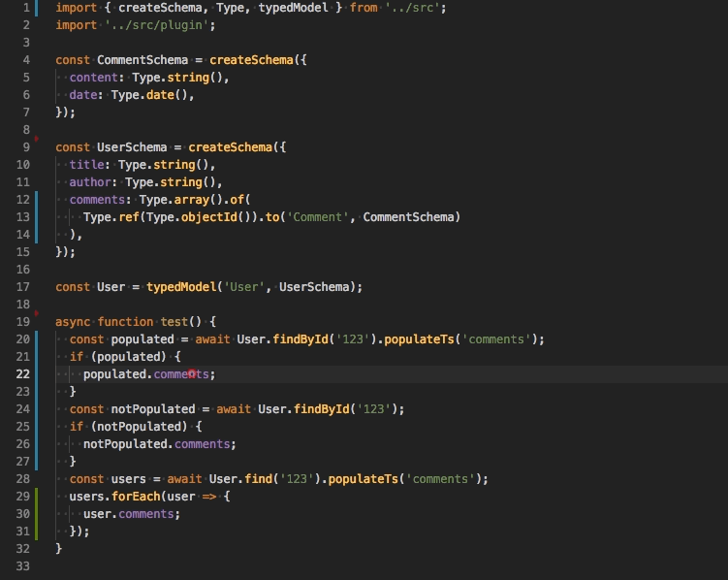Click 'createSchema' call on line 9
This screenshot has width=728, height=580.
[231, 147]
